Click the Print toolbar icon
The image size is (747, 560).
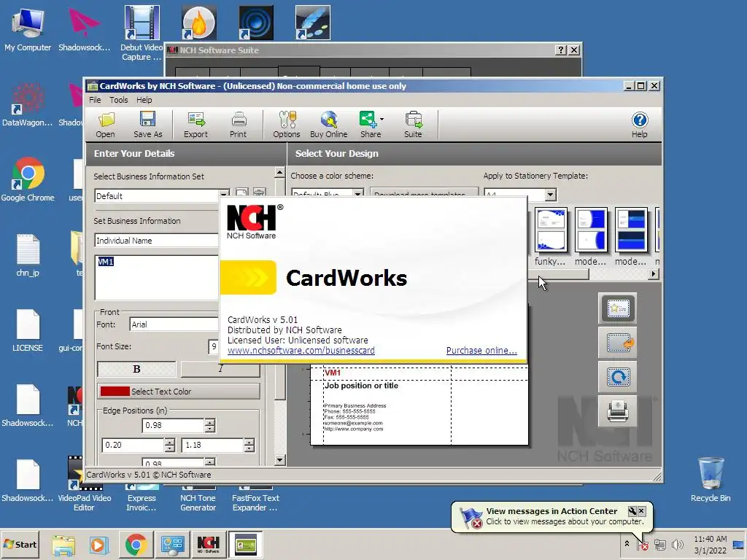point(239,125)
